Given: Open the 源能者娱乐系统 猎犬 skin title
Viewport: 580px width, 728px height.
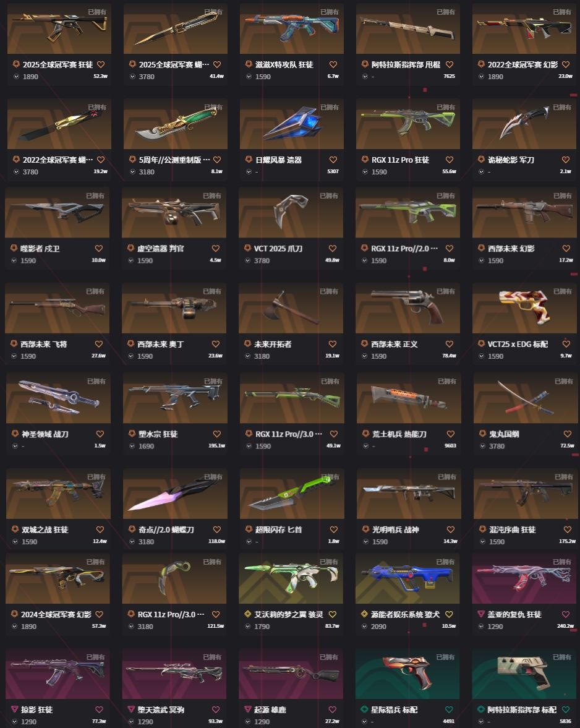Looking at the screenshot, I should pos(405,614).
